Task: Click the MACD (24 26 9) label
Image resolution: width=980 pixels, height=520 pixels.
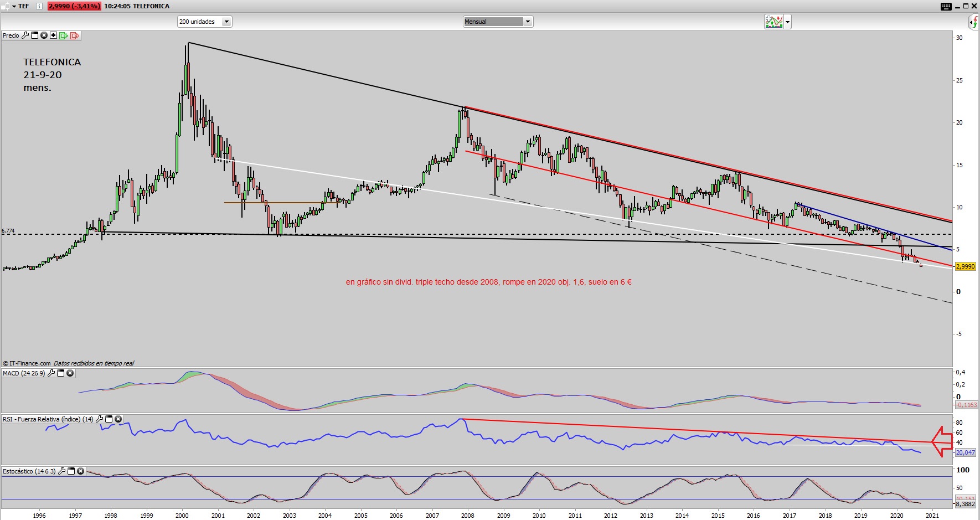Action: [24, 373]
